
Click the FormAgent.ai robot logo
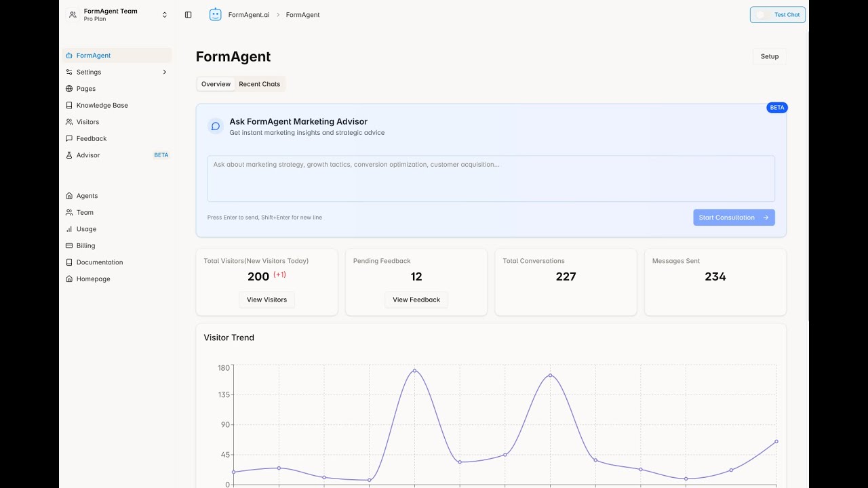(x=215, y=14)
